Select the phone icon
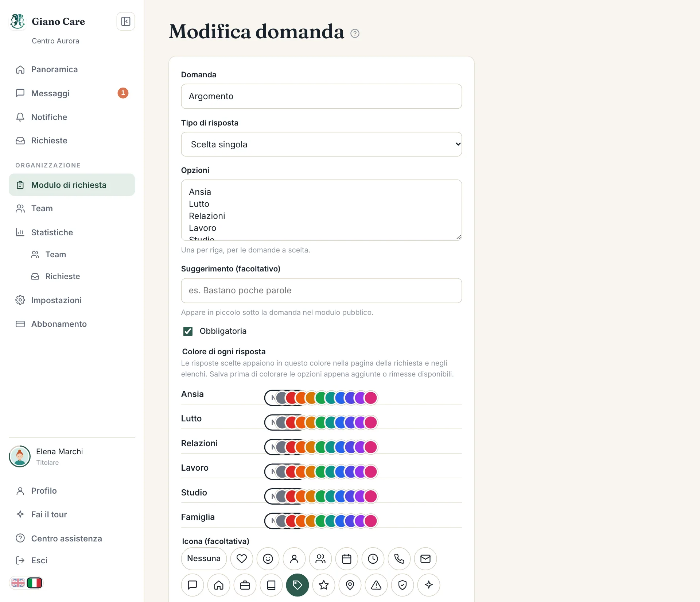This screenshot has width=700, height=602. pyautogui.click(x=399, y=559)
